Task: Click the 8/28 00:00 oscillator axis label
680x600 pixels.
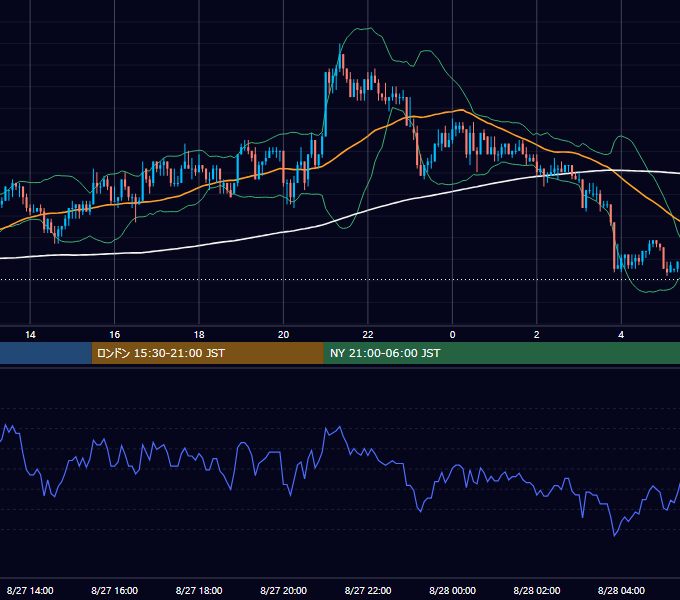Action: [x=452, y=590]
